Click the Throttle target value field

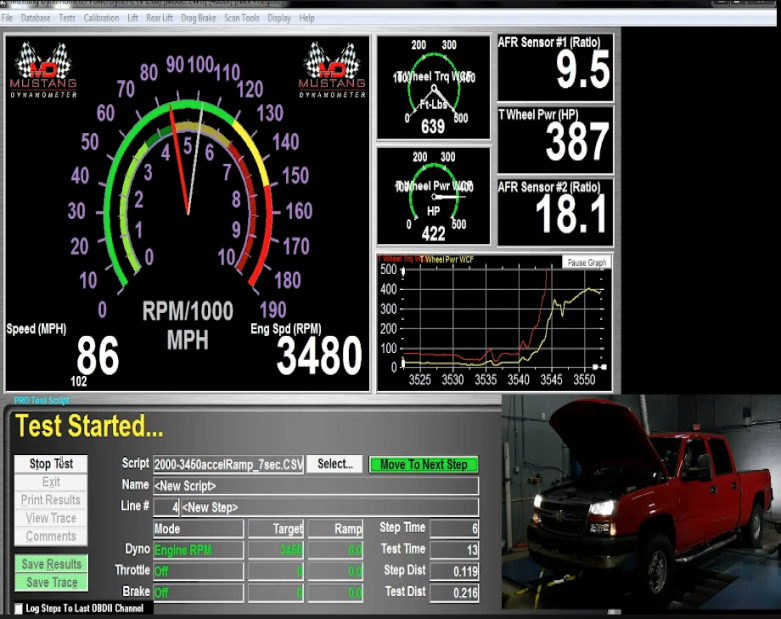pyautogui.click(x=275, y=572)
